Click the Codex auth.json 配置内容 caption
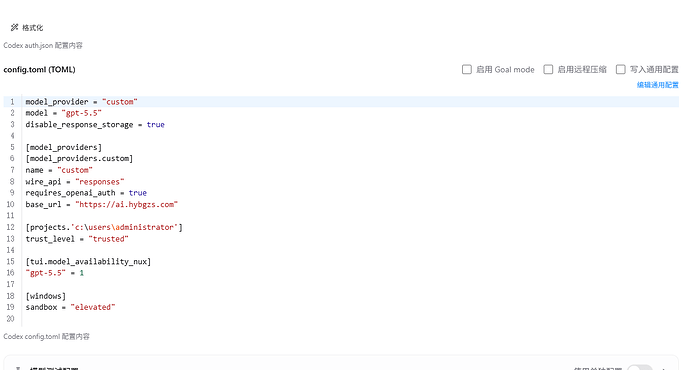The height and width of the screenshot is (370, 690). 43,45
